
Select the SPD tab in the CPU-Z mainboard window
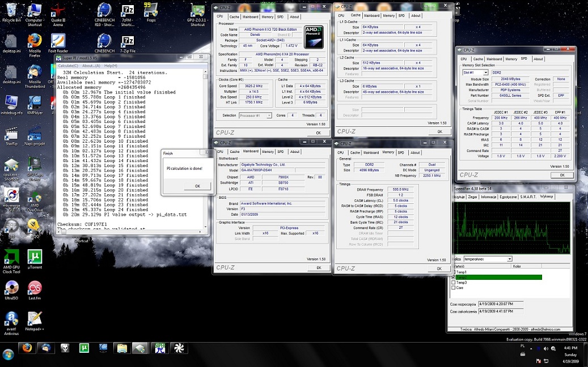[281, 152]
